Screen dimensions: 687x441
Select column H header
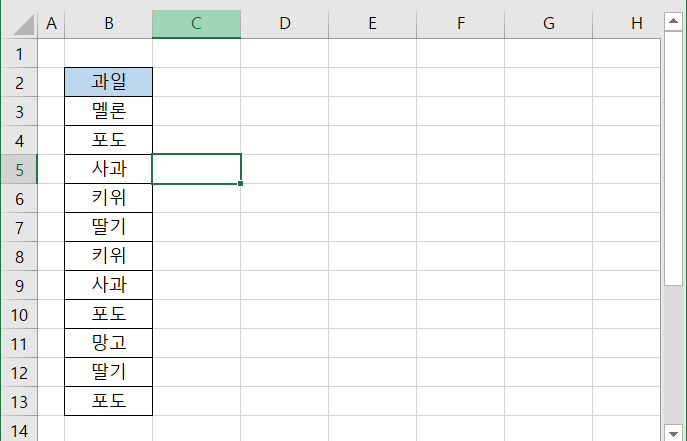[627, 24]
